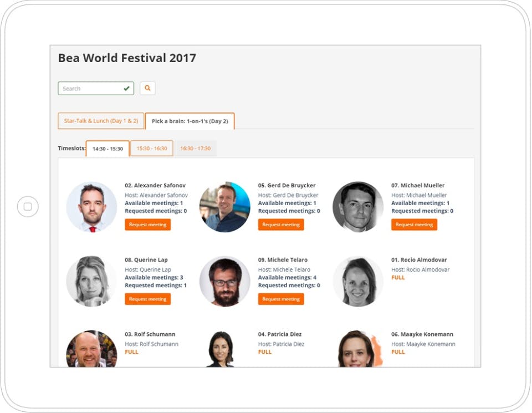Select Pick a brain: 1-on-1's tab

point(190,121)
